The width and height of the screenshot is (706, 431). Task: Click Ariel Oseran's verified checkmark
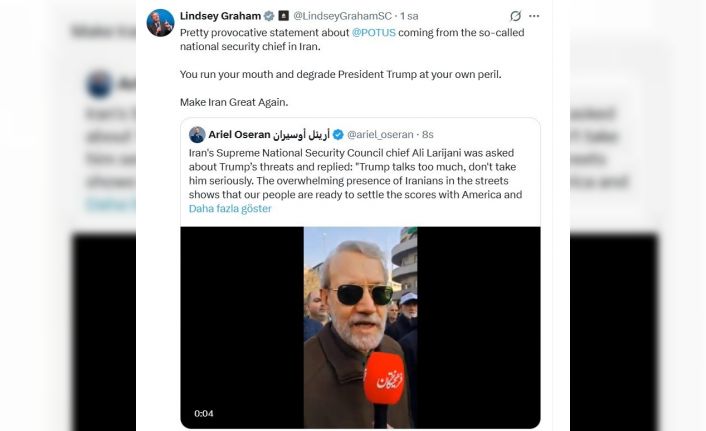click(x=338, y=135)
